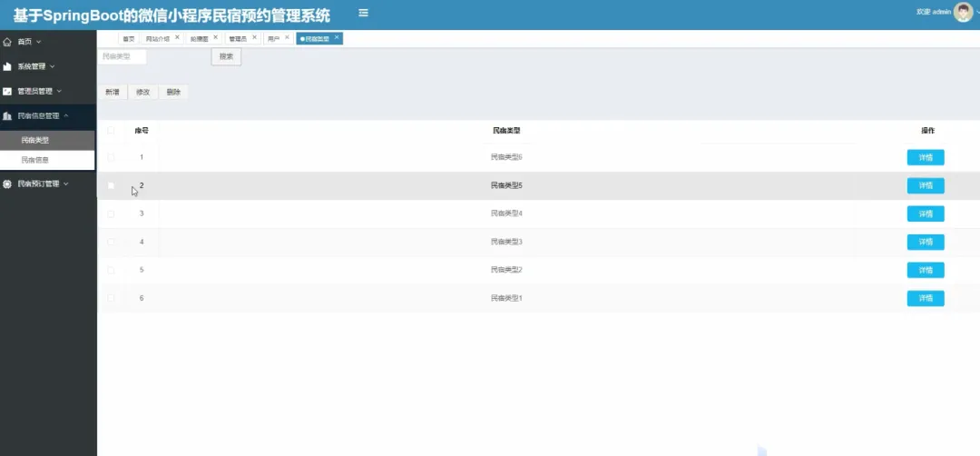The width and height of the screenshot is (980, 456).
Task: Click the cell text 民宿类型3
Action: click(x=506, y=242)
